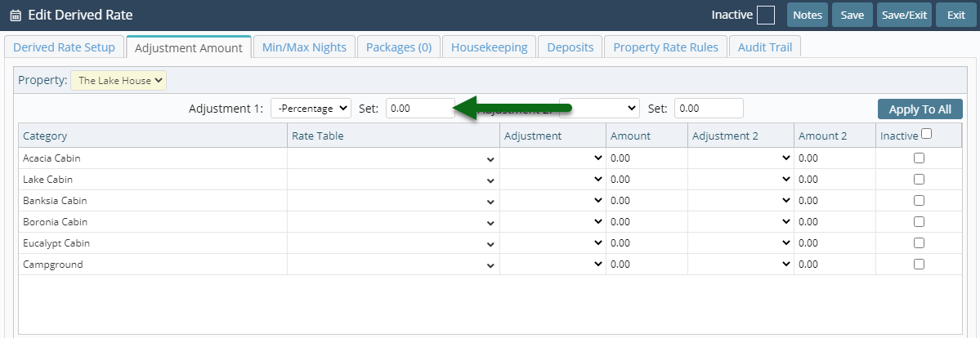This screenshot has height=338, width=980.
Task: Click the Save/Exit button
Action: [x=904, y=15]
